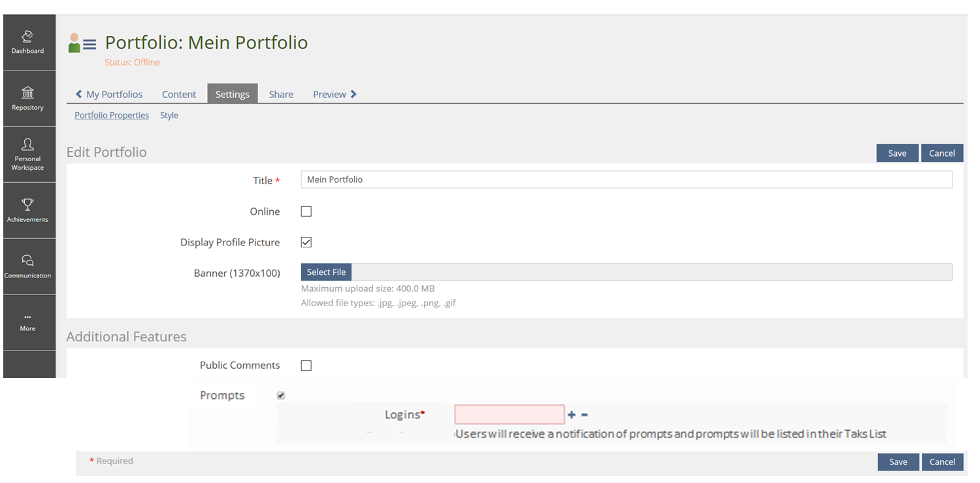Switch to the Content tab
This screenshot has height=483, width=980.
tap(179, 95)
